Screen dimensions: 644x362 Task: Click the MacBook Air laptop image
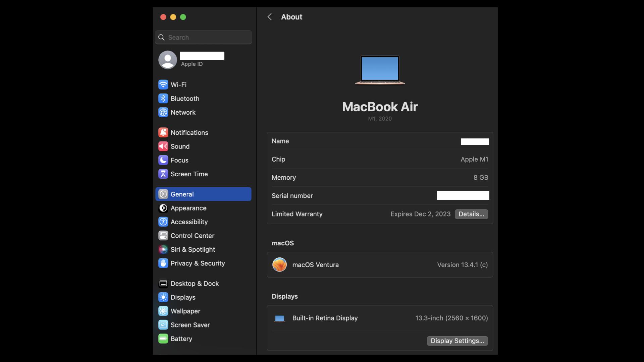(x=380, y=70)
